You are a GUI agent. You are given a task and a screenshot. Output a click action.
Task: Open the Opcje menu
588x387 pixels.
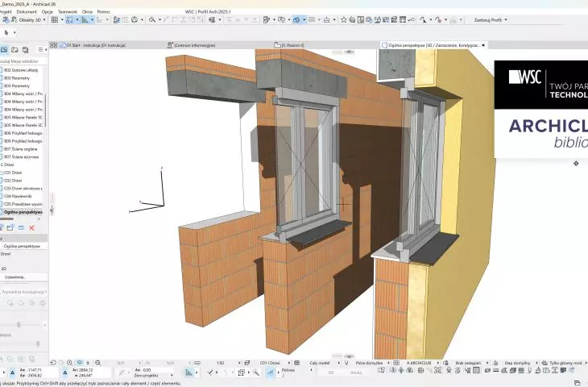click(48, 11)
